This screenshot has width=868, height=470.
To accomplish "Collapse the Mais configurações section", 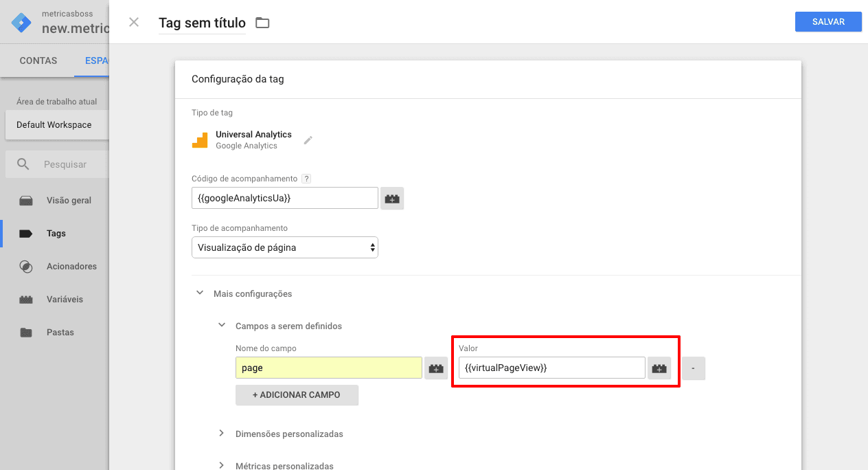I will (200, 293).
